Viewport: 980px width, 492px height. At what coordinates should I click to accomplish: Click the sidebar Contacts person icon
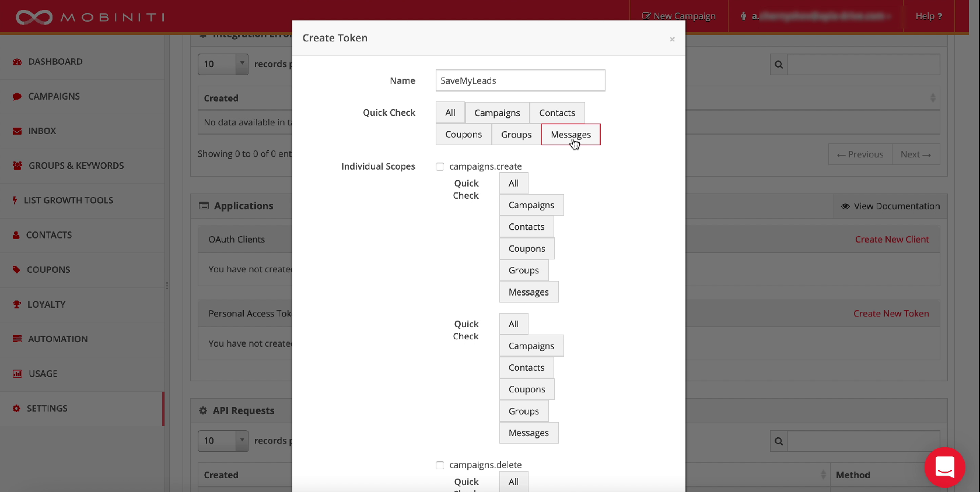(x=16, y=235)
